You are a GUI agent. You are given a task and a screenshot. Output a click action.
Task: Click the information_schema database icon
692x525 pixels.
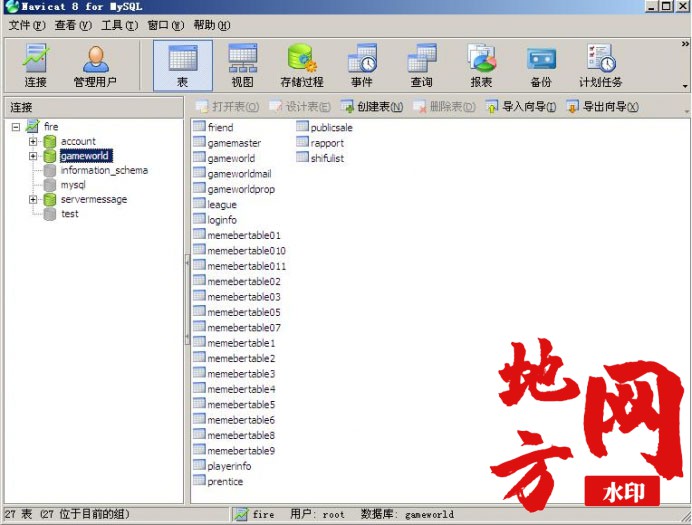50,170
